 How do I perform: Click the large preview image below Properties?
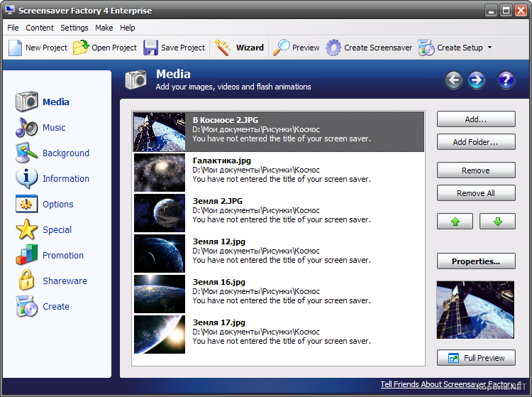(x=475, y=310)
